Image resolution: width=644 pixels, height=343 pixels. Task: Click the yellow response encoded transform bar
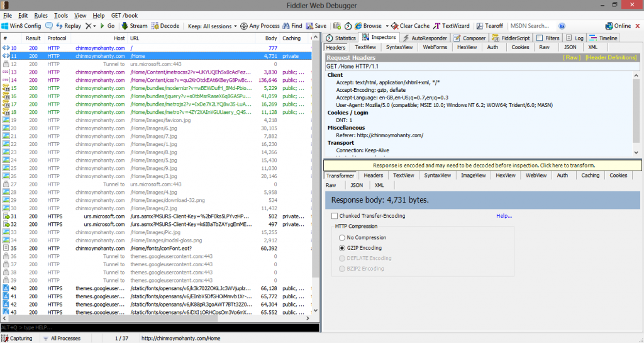[x=483, y=166]
